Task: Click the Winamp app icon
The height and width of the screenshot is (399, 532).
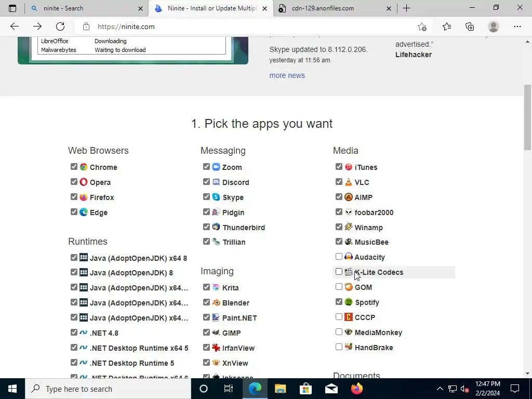Action: click(349, 227)
